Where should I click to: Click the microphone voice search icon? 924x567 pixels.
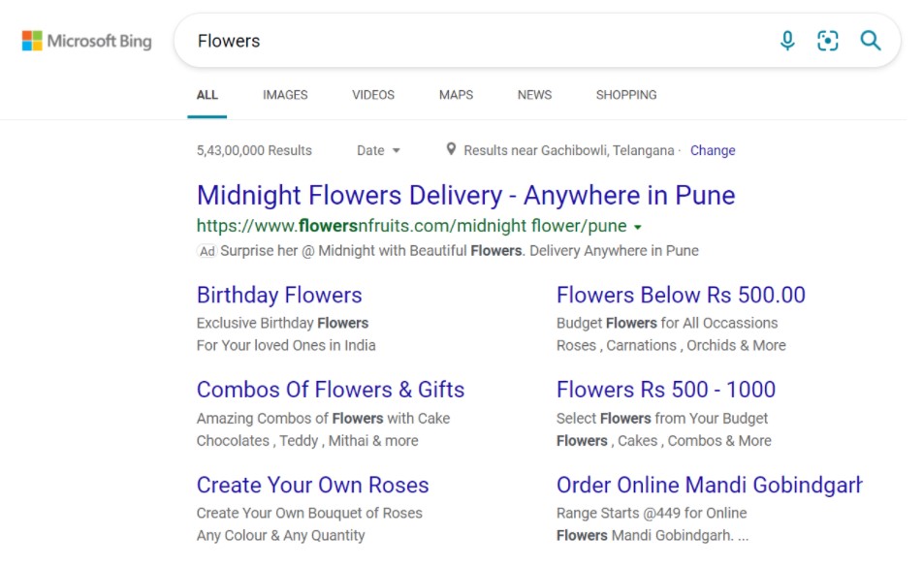pos(787,41)
